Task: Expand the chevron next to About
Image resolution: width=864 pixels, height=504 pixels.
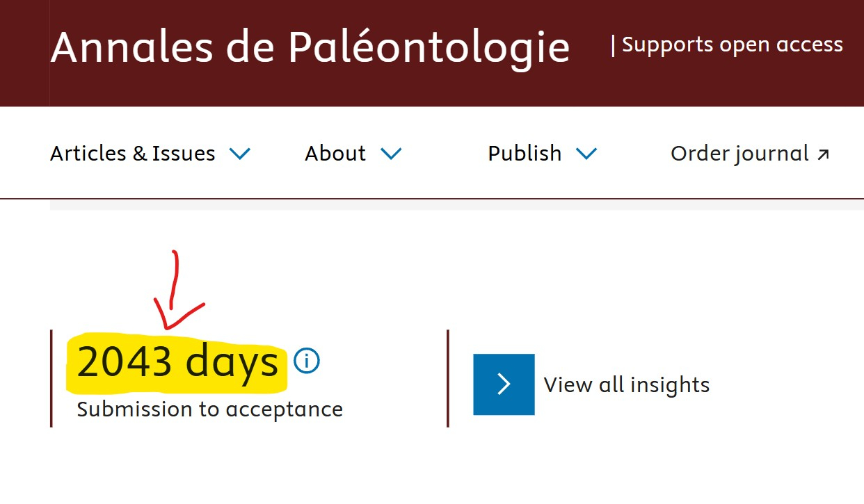Action: [391, 154]
